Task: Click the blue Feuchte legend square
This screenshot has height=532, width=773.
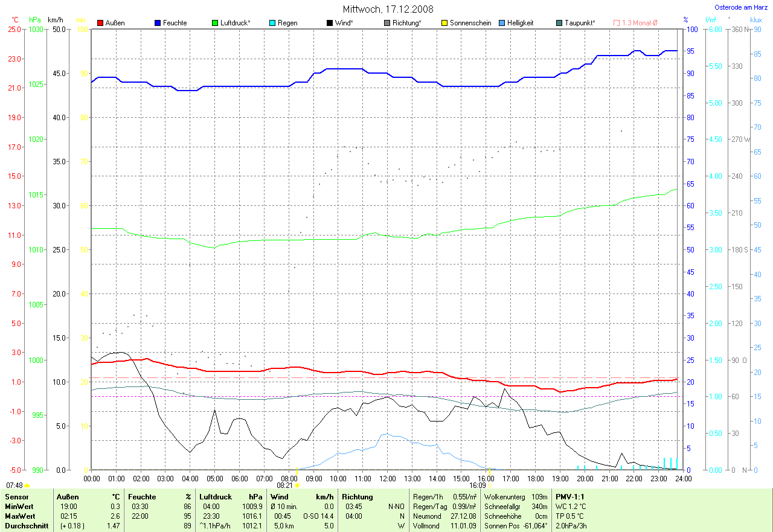Action: 158,23
